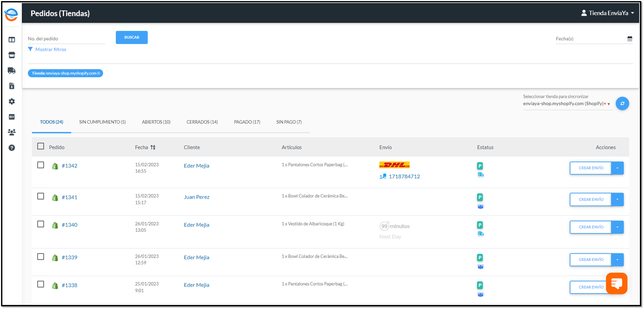Open the store icon in sidebar
Screen dimensions: 644x309
(12, 55)
